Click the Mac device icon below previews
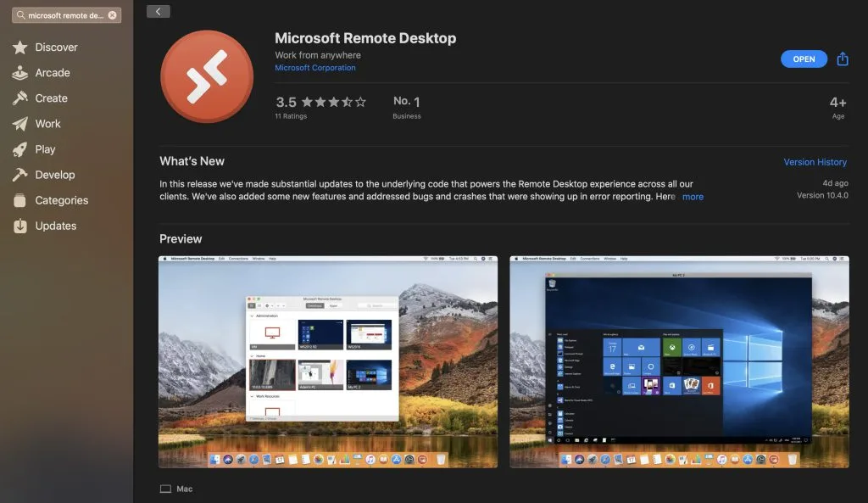This screenshot has height=503, width=868. point(165,489)
